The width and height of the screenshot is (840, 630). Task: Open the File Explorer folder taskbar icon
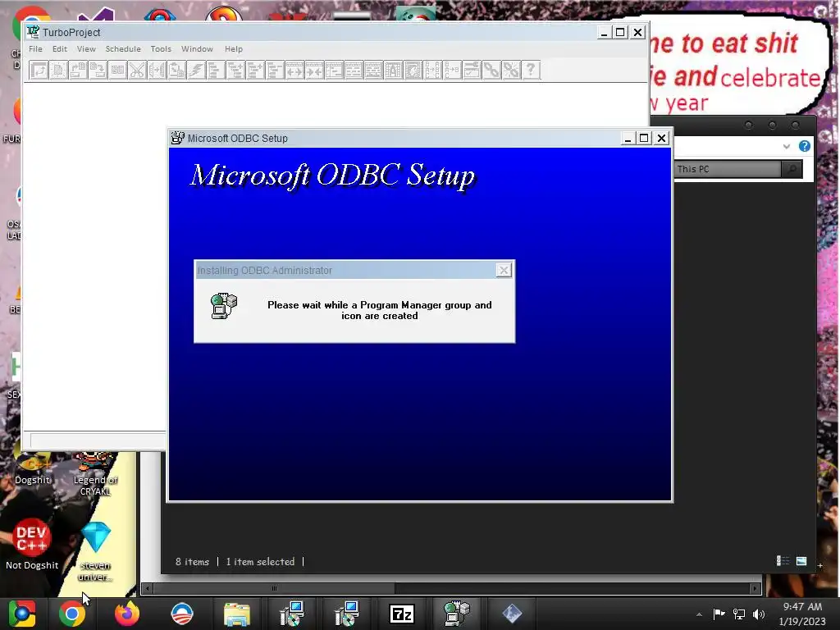click(x=237, y=614)
